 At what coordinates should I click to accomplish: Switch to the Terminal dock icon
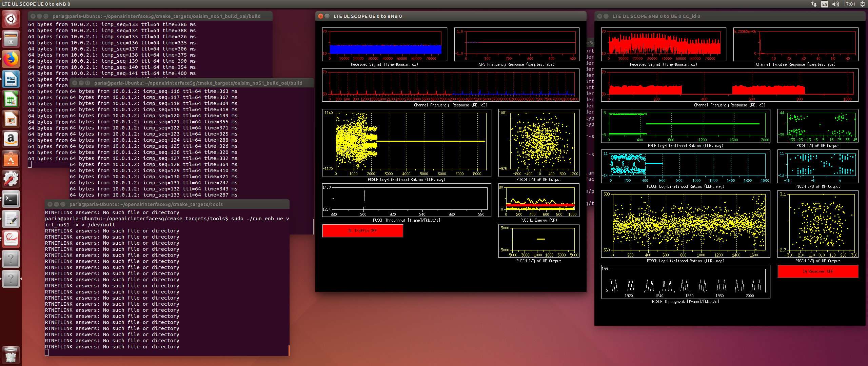pos(11,199)
